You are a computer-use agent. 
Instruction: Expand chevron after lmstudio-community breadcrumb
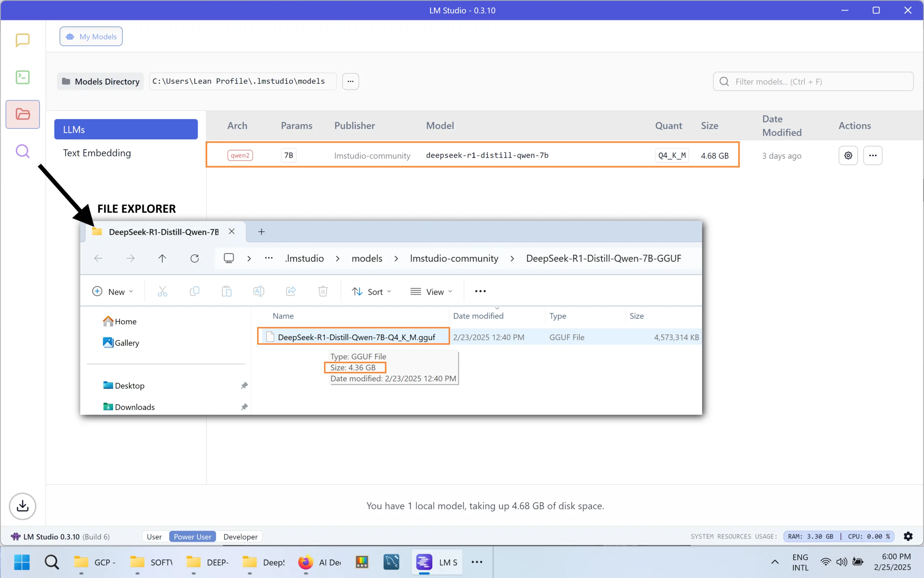click(513, 259)
